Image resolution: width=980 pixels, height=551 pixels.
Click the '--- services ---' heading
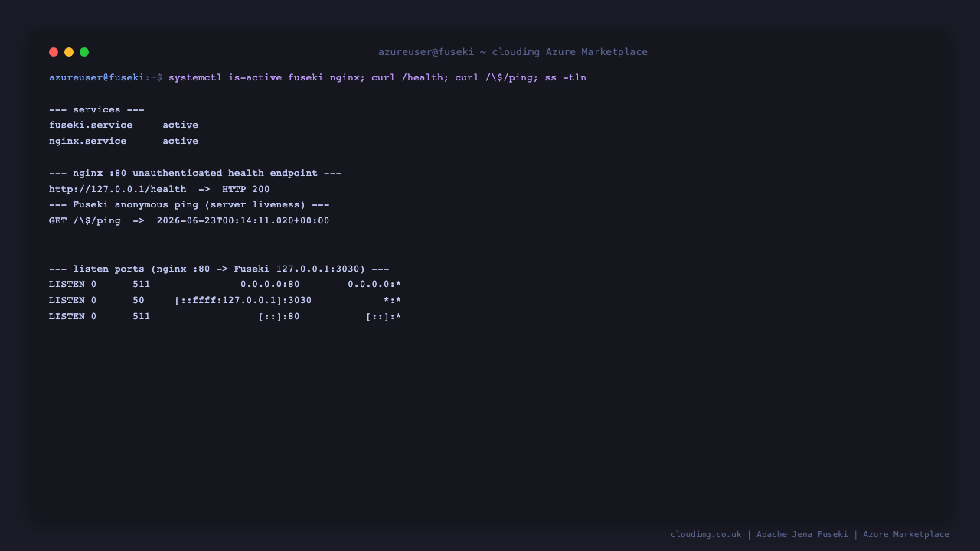(96, 109)
